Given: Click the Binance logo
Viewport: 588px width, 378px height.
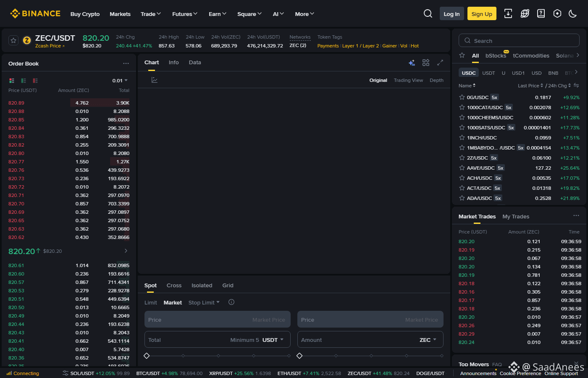Looking at the screenshot, I should point(35,13).
